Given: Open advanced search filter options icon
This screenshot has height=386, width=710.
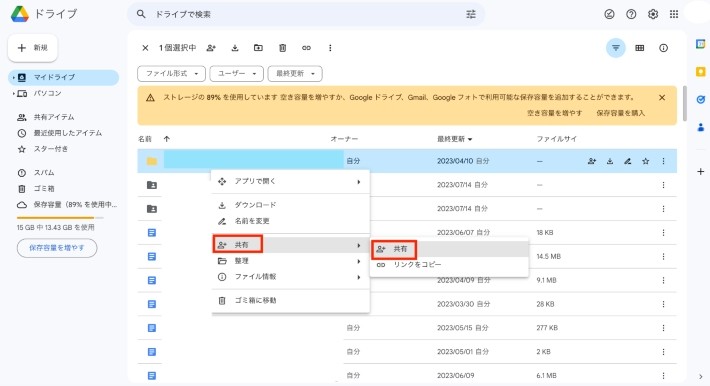Looking at the screenshot, I should [x=471, y=14].
